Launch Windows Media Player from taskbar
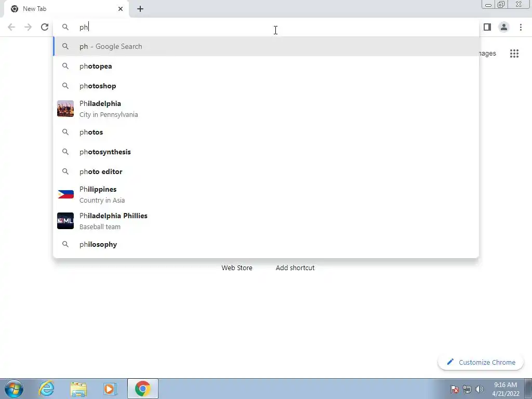Screen dimensions: 532x399 (110, 389)
